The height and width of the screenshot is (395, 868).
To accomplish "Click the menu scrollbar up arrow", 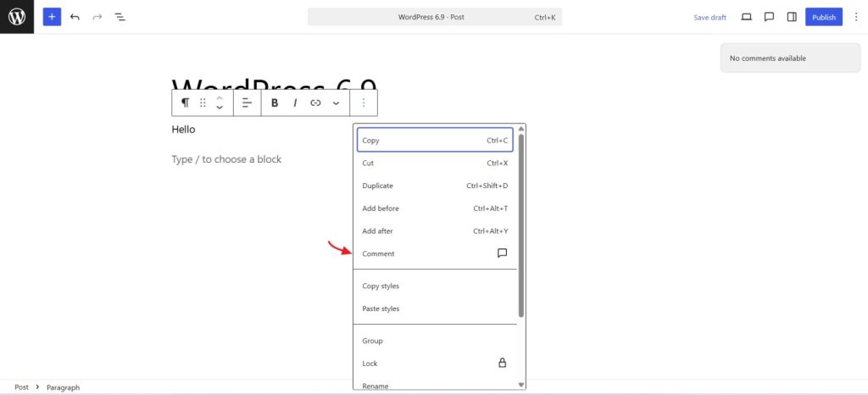I will (521, 129).
